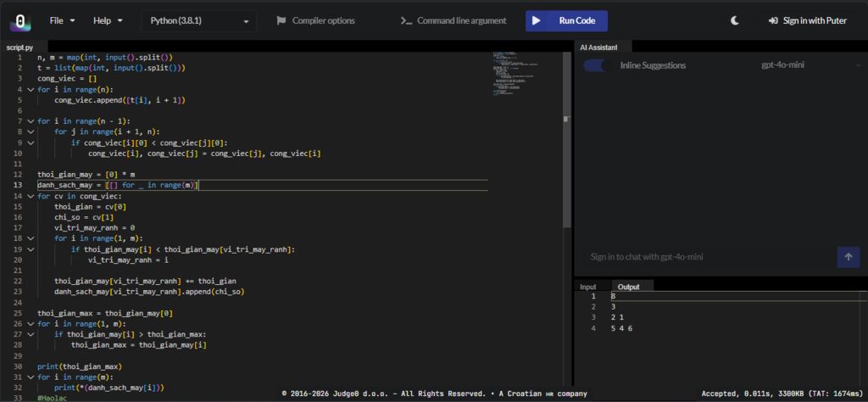The height and width of the screenshot is (402, 868).
Task: Click the Command line argument terminal icon
Action: (406, 20)
